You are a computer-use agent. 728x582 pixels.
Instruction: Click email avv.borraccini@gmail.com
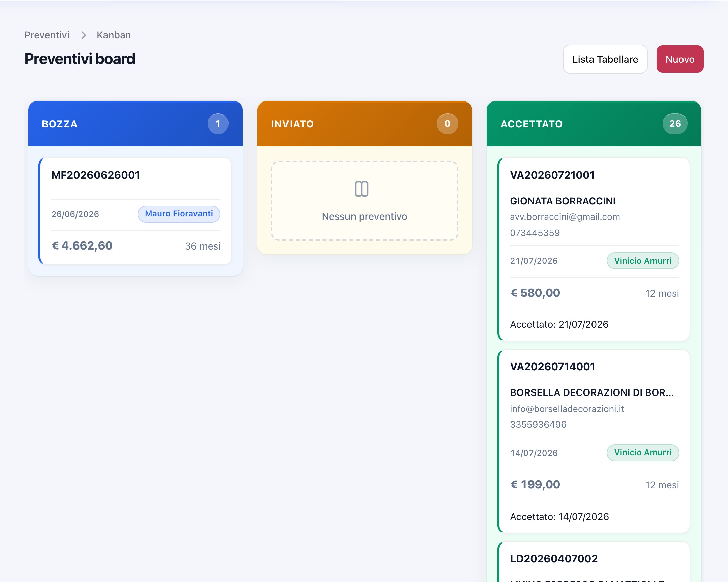(x=565, y=217)
